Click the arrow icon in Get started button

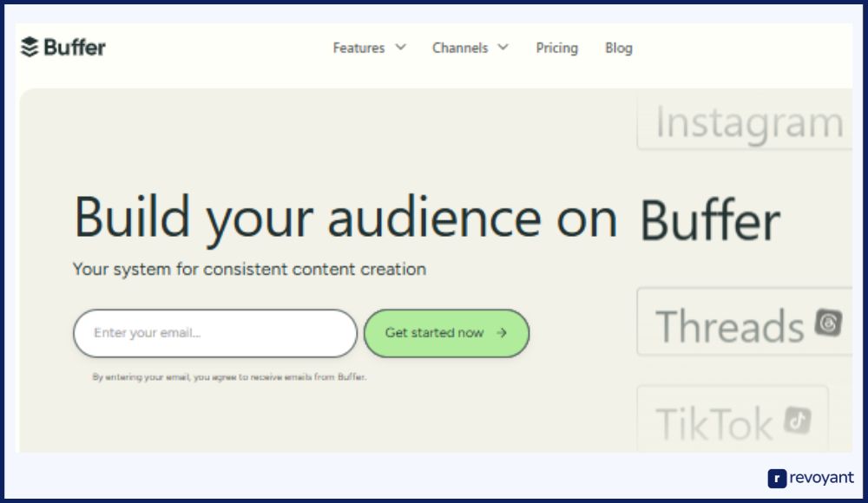pos(502,333)
